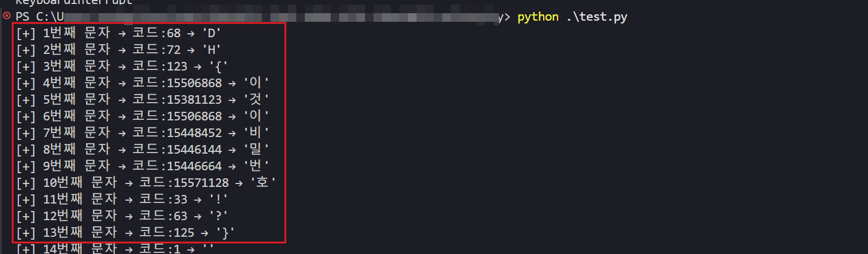
Task: Click the 6번째 문자 output line
Action: point(142,116)
